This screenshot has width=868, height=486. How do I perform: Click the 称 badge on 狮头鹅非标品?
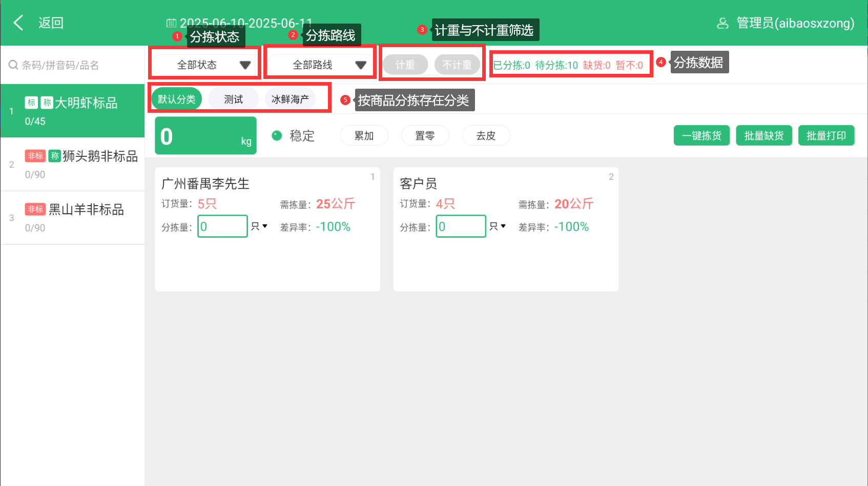55,156
